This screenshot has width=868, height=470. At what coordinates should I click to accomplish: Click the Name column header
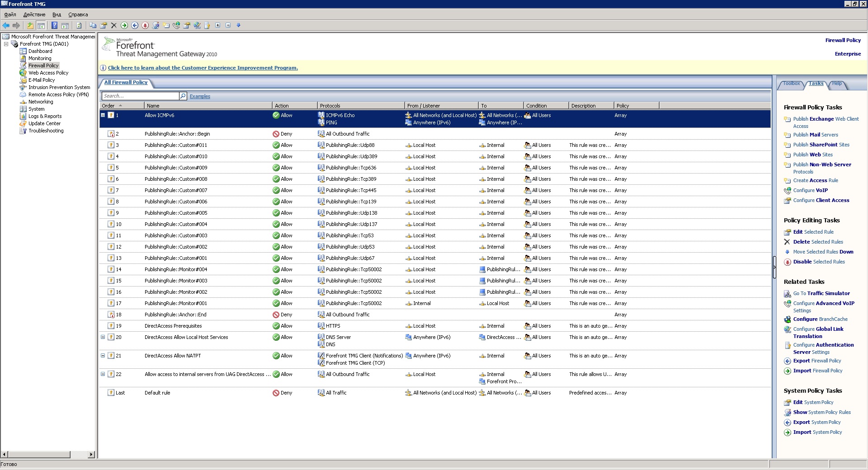point(208,105)
